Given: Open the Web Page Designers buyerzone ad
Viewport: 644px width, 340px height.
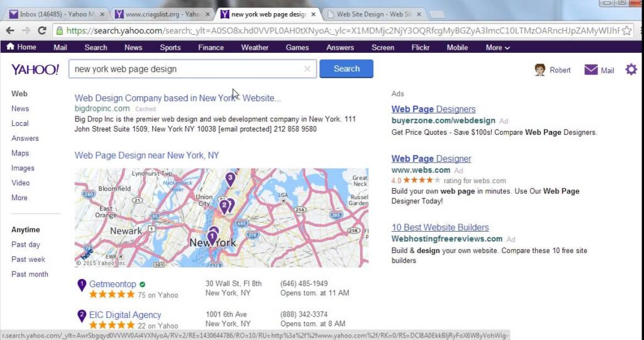Looking at the screenshot, I should click(x=433, y=109).
